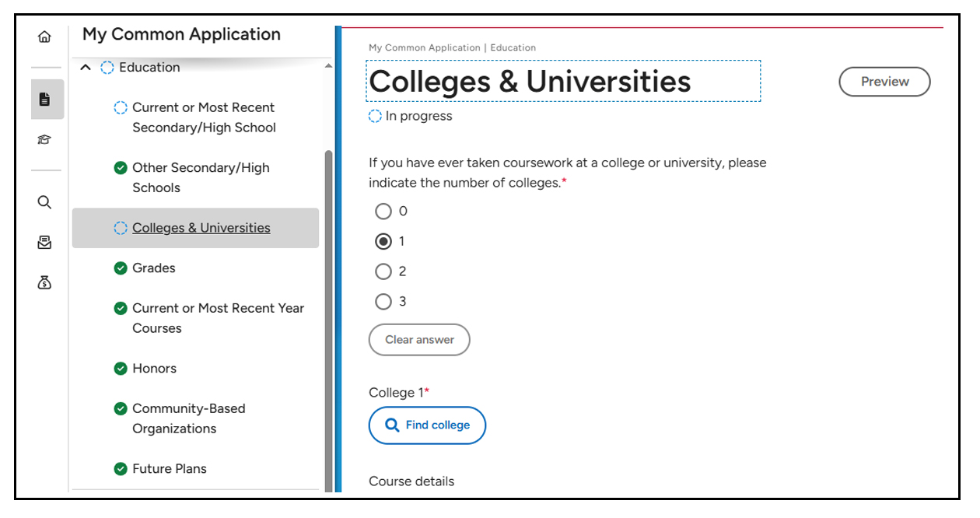The width and height of the screenshot is (980, 518).
Task: Collapse the Education section chevron
Action: tap(85, 67)
